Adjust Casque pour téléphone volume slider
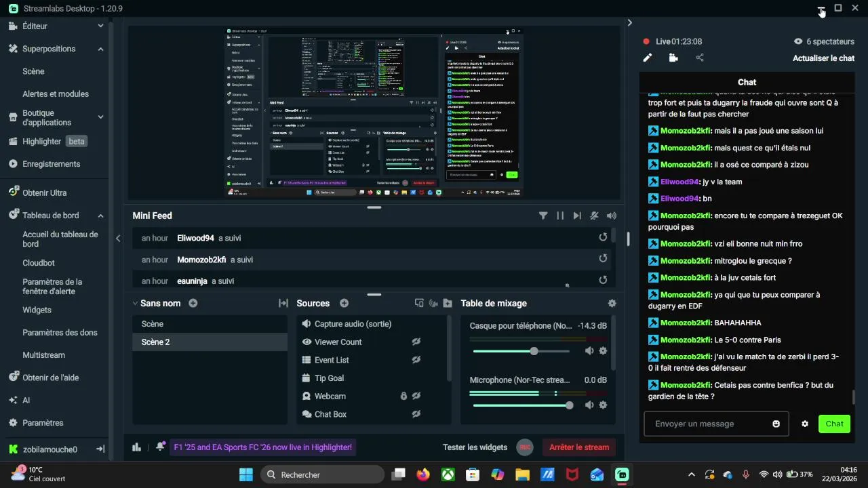Viewport: 868px width, 488px height. click(521, 351)
